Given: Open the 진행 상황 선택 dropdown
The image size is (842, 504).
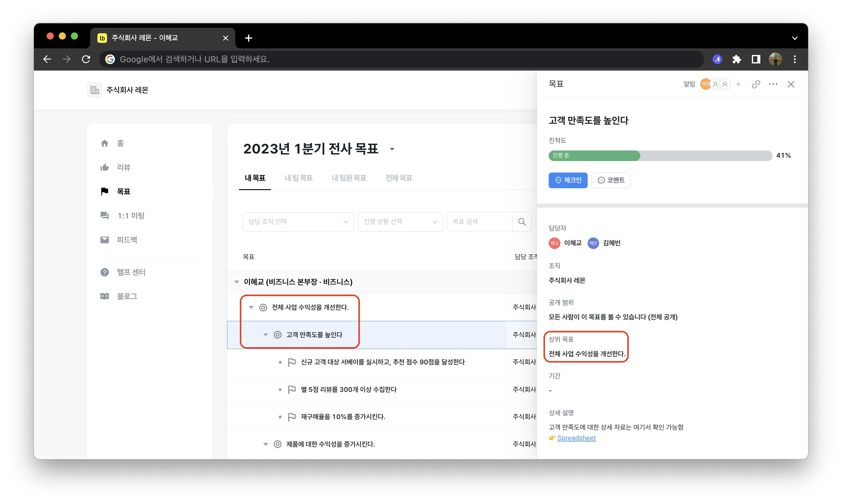Looking at the screenshot, I should pos(400,222).
